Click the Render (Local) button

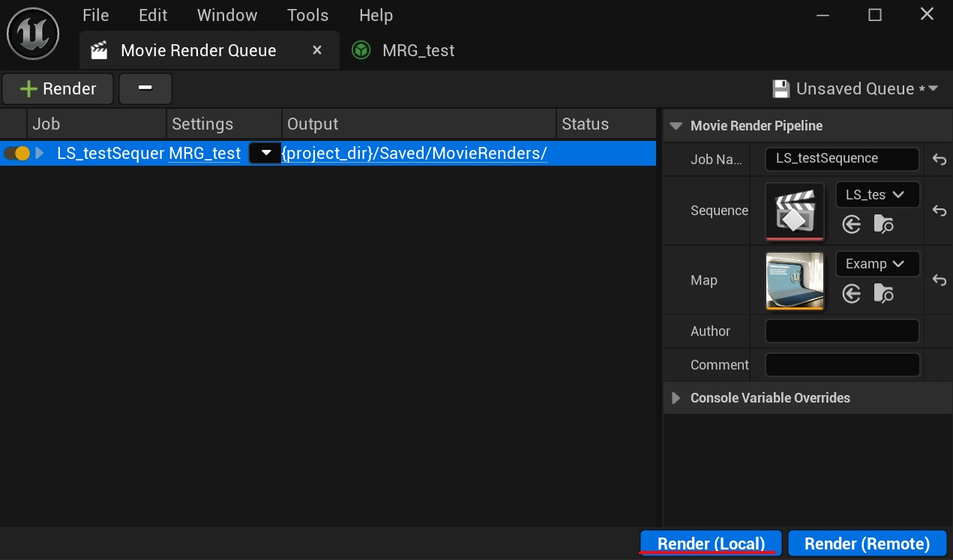tap(710, 544)
